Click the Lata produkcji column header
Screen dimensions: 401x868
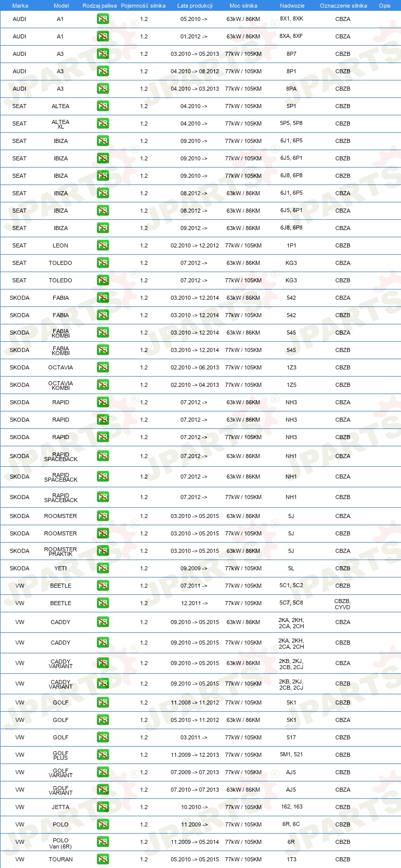[x=195, y=6]
